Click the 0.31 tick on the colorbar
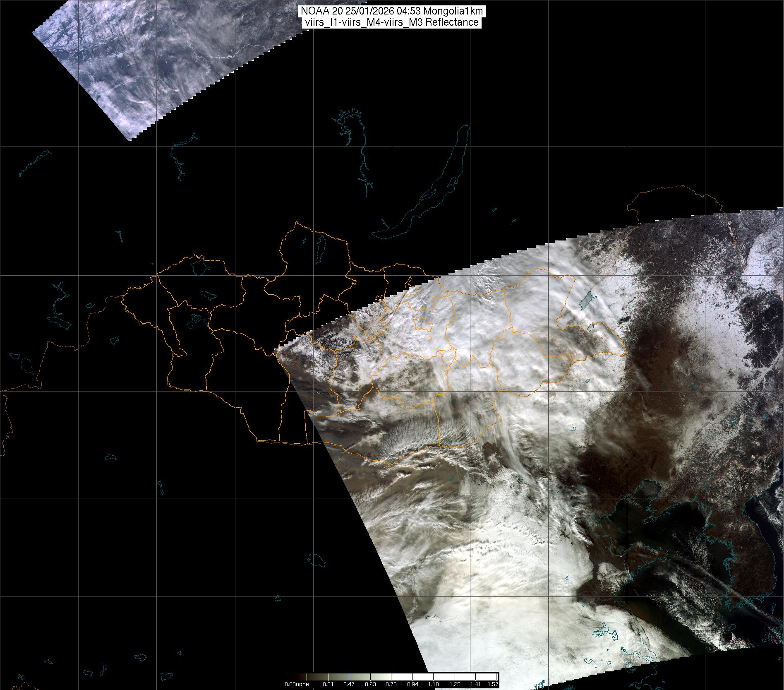Image resolution: width=784 pixels, height=690 pixels. coord(328,685)
